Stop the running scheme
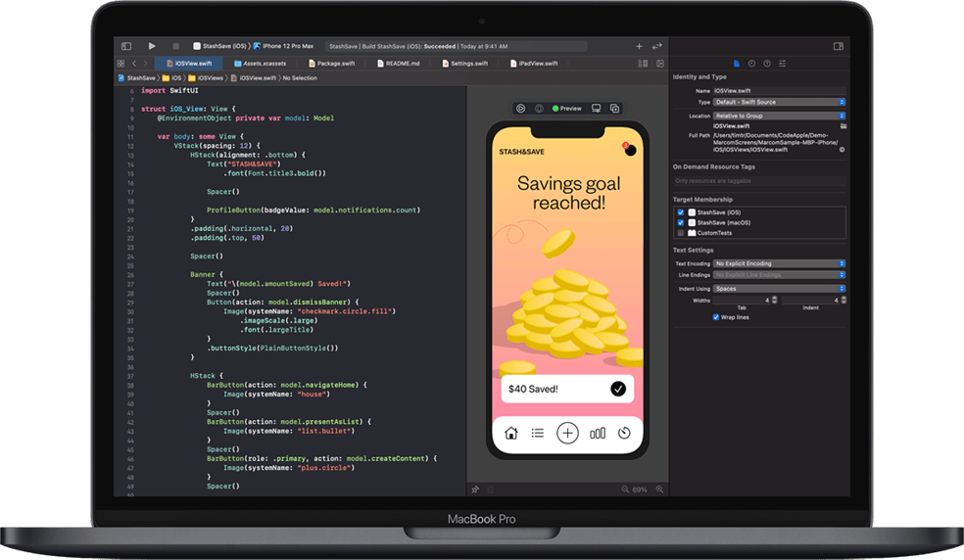 point(175,46)
